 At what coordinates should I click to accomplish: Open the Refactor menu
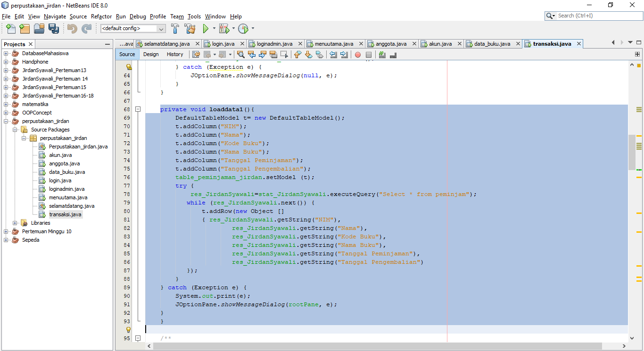101,16
